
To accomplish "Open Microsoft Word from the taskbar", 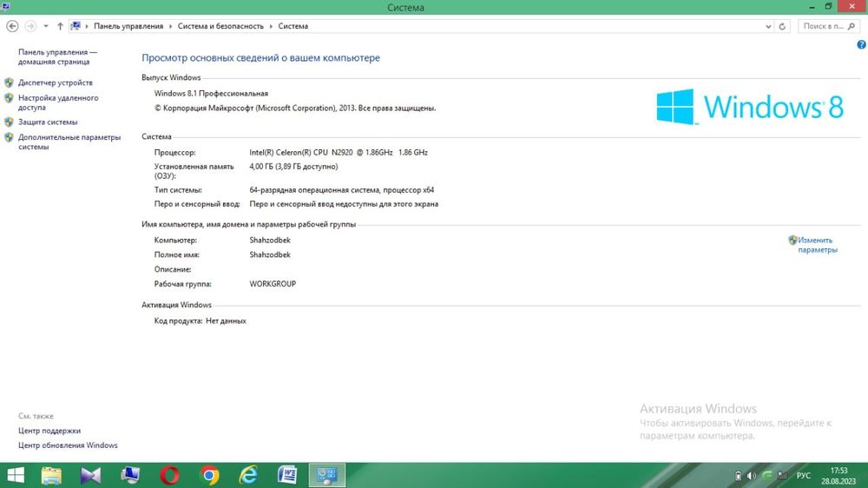I will [288, 475].
